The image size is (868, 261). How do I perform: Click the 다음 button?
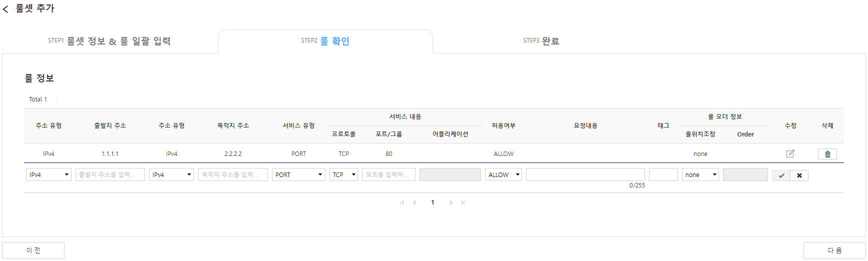834,250
